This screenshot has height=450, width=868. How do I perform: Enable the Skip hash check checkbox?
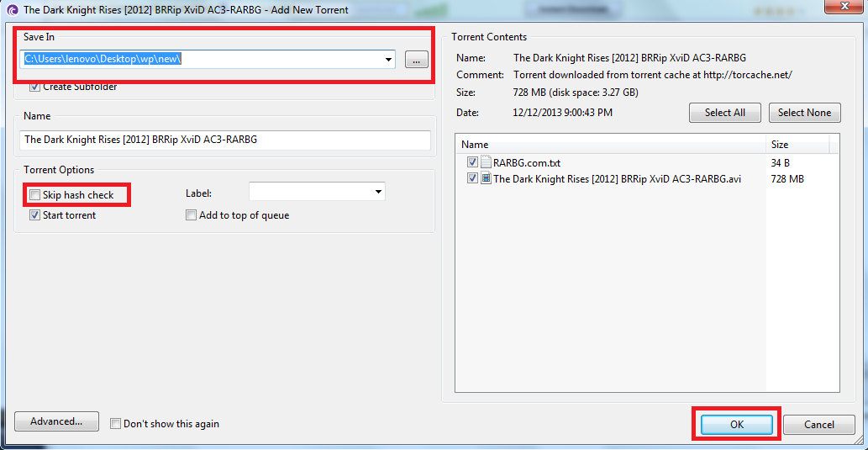(x=35, y=195)
